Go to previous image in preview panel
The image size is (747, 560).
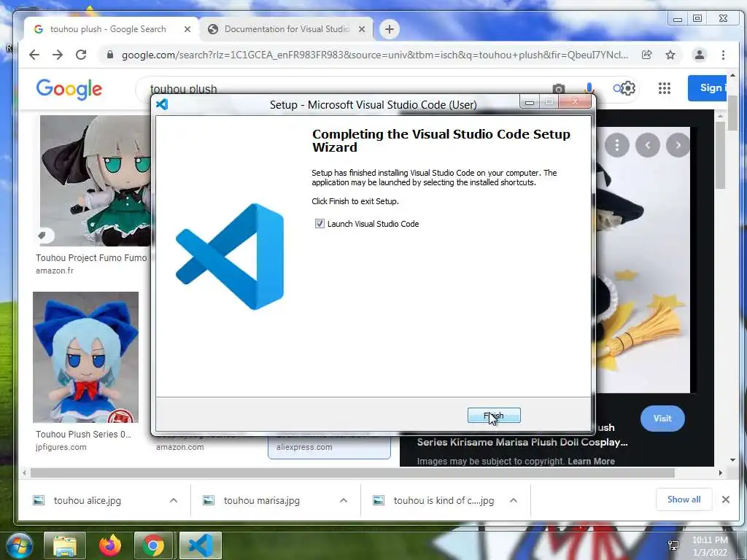(x=648, y=145)
